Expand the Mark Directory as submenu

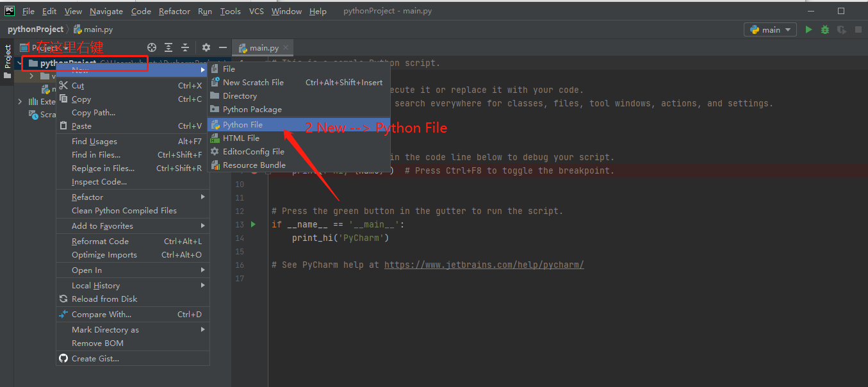(x=133, y=329)
